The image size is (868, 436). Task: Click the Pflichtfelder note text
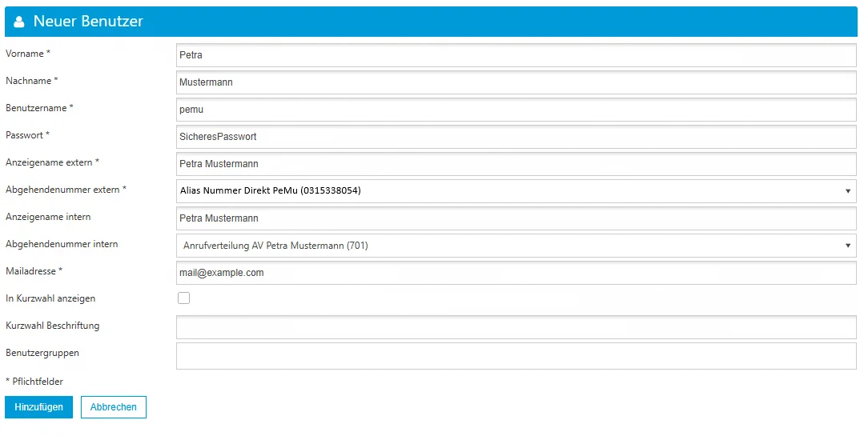click(x=34, y=382)
